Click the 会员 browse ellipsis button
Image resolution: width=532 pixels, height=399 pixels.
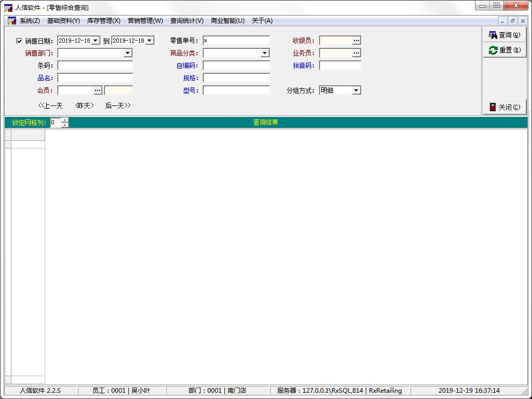tap(98, 90)
